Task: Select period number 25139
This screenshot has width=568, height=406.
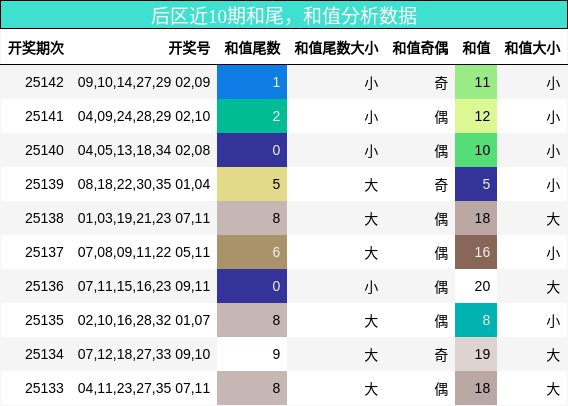Action: click(x=44, y=184)
